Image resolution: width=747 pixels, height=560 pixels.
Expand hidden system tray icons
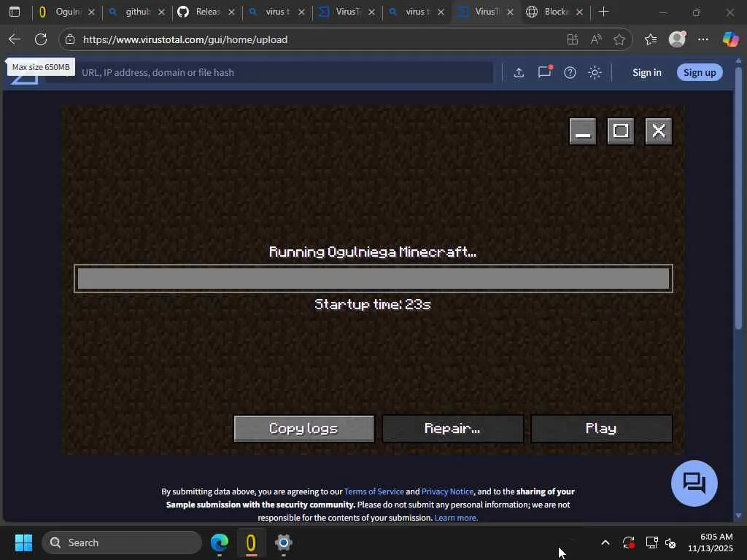(605, 542)
